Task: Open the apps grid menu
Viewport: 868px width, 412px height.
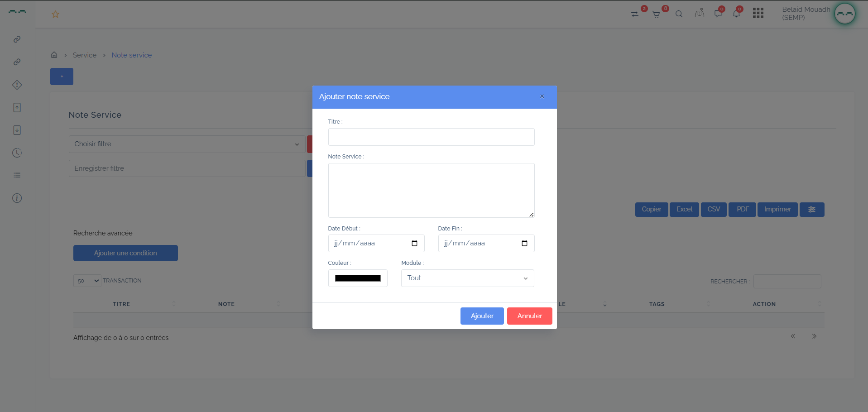Action: [758, 14]
